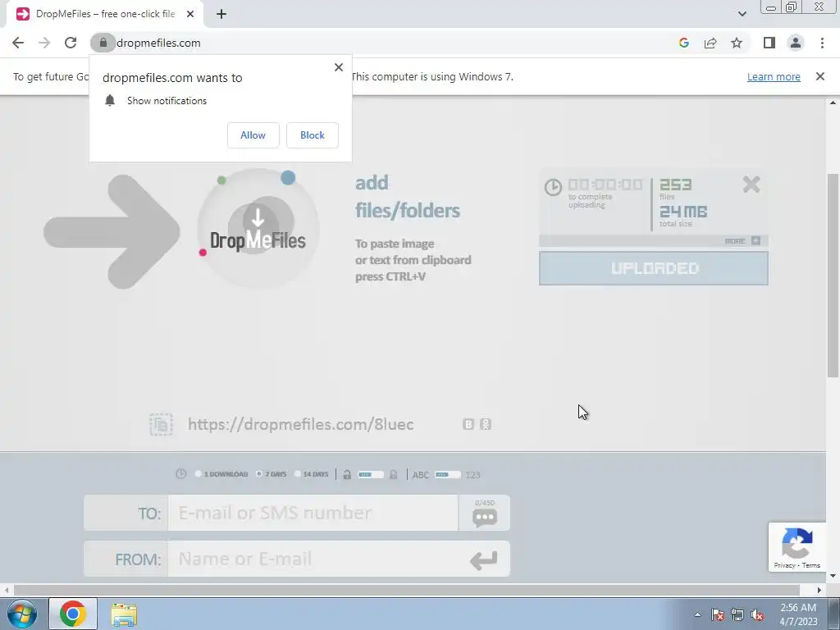Dismiss the Windows 7 info bar

tap(820, 76)
